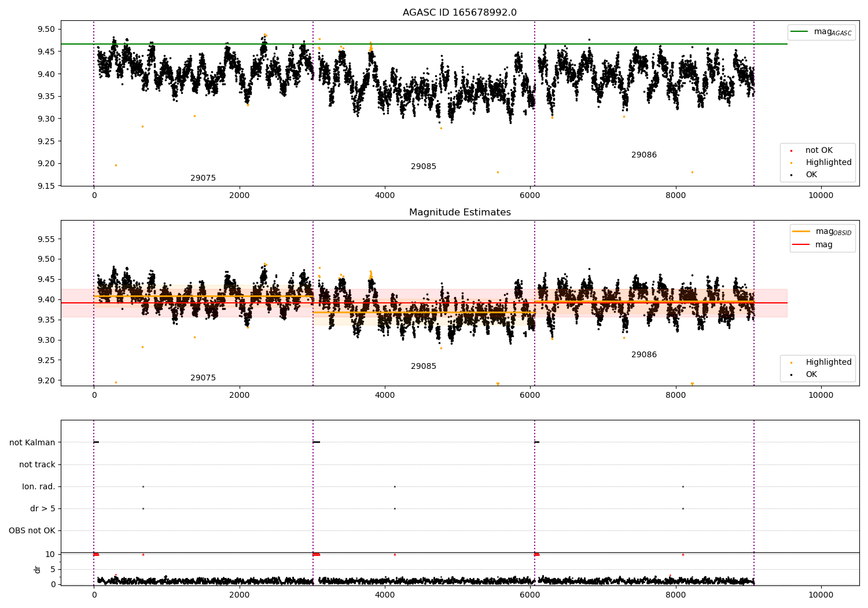Click the '10' tick on dr axis
The width and height of the screenshot is (868, 608).
point(51,554)
